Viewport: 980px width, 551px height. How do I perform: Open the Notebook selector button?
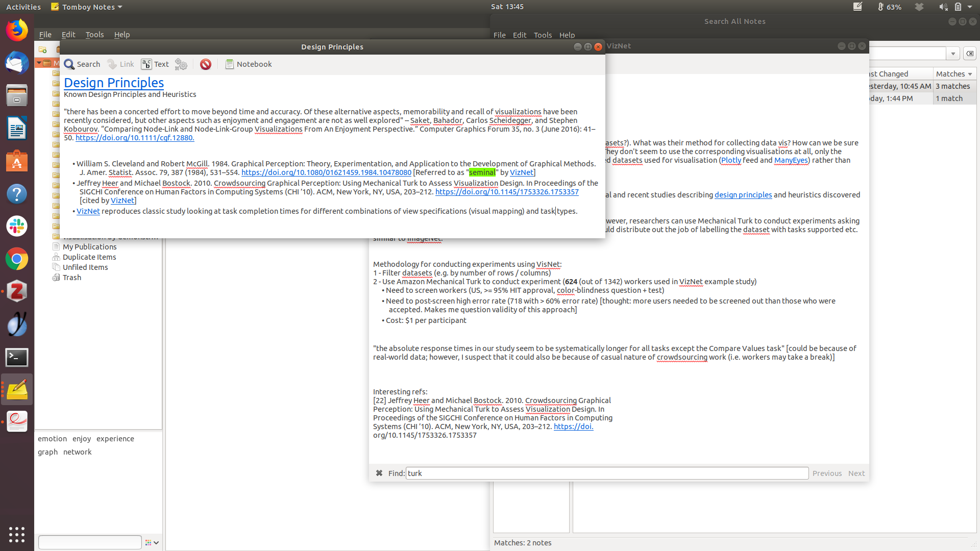[x=249, y=64]
